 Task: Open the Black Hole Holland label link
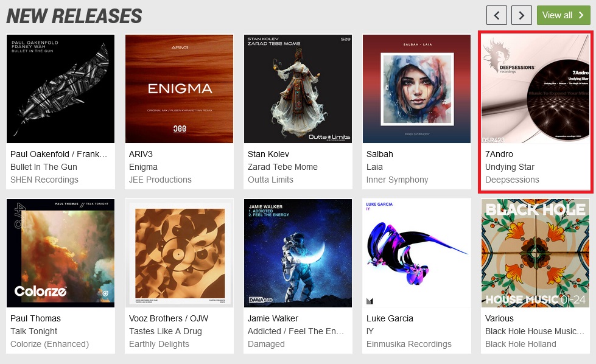point(521,344)
